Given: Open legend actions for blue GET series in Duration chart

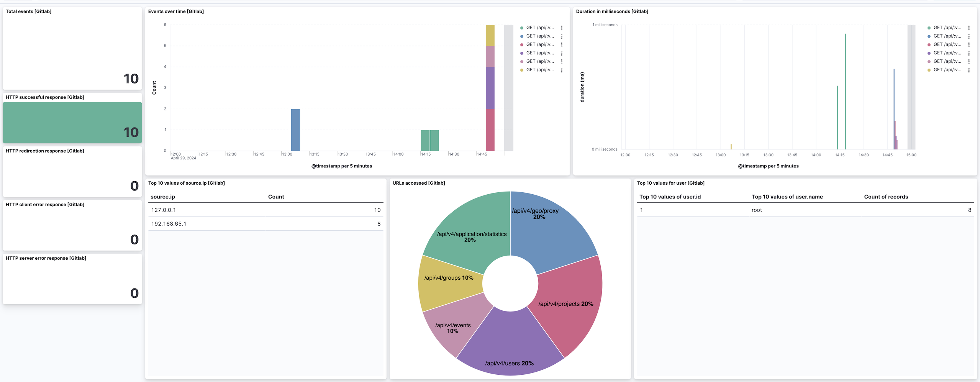Looking at the screenshot, I should pos(969,36).
